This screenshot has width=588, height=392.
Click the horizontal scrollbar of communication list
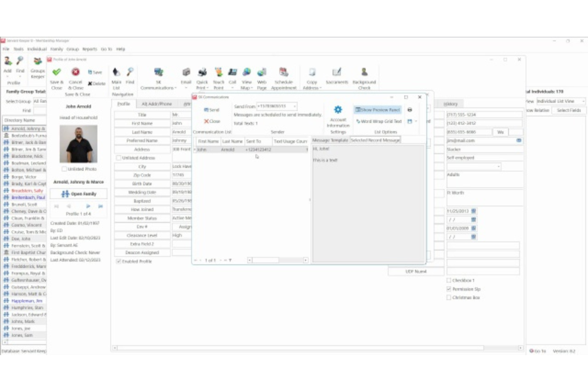pos(277,260)
